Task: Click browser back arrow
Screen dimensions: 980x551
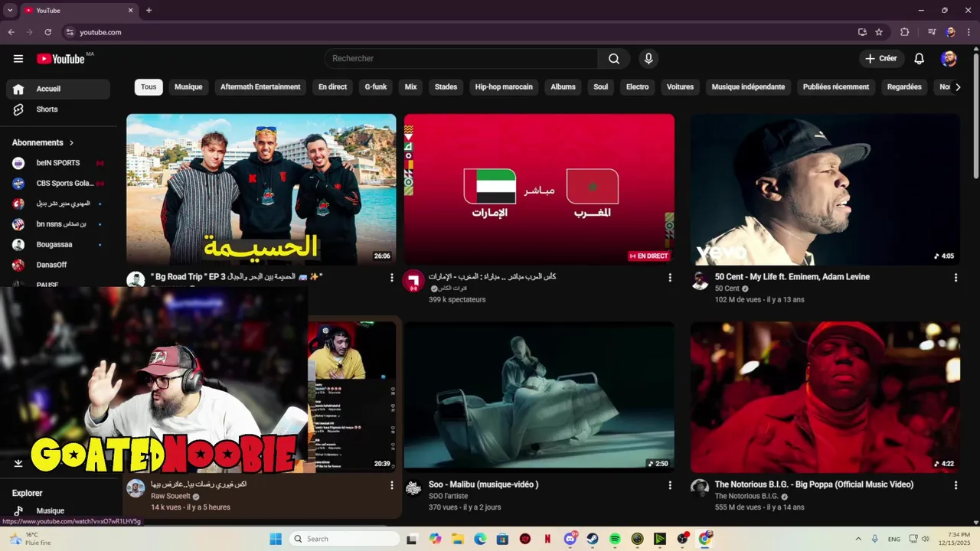Action: coord(11,32)
